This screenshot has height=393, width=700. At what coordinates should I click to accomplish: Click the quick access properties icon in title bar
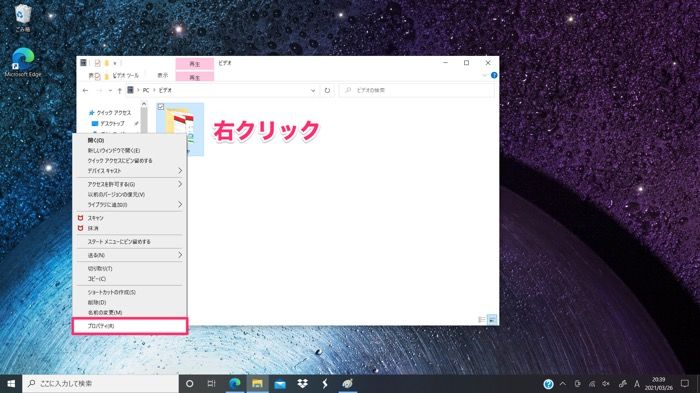[97, 63]
